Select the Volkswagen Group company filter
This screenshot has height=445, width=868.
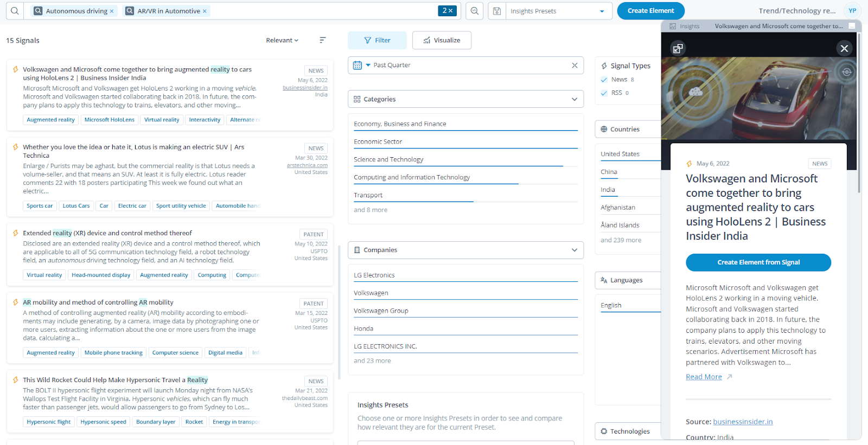[465, 311]
